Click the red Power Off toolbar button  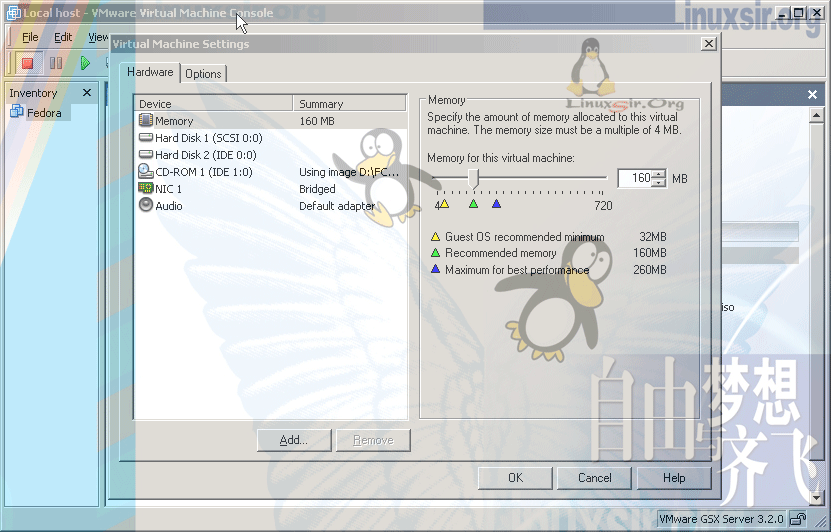28,64
